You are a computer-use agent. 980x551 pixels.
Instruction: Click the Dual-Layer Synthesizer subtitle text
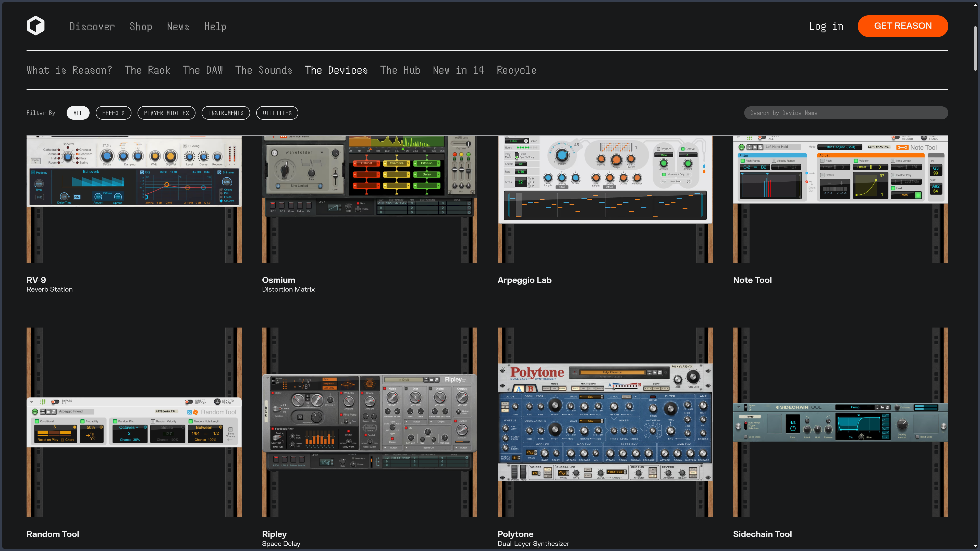[x=533, y=544]
